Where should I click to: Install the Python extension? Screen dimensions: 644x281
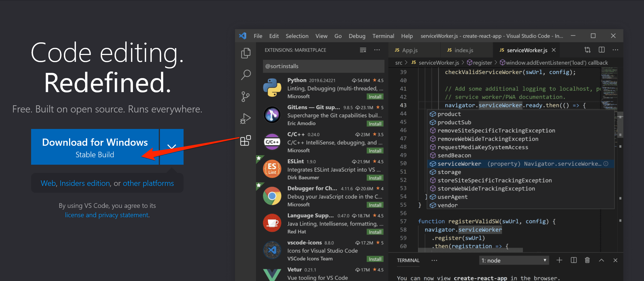point(375,97)
